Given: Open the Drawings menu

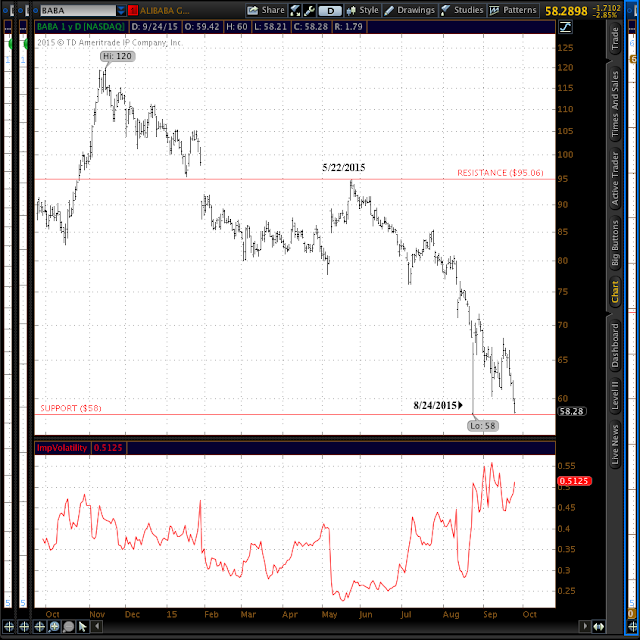Looking at the screenshot, I should point(410,10).
